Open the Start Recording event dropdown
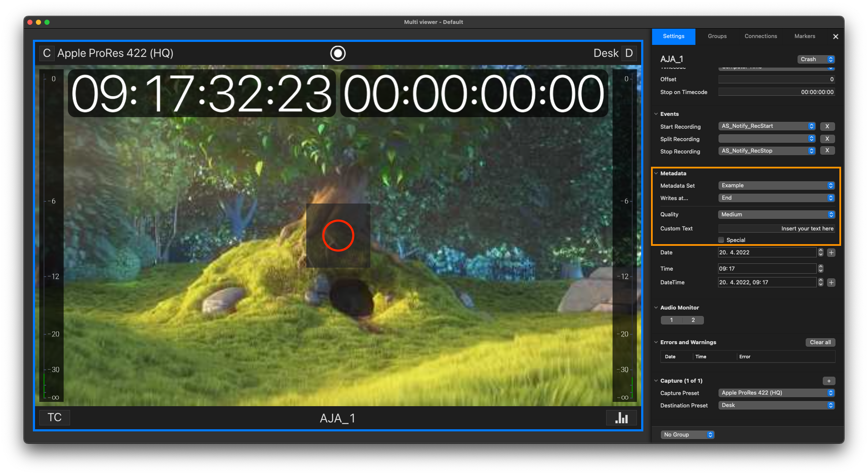 [767, 126]
